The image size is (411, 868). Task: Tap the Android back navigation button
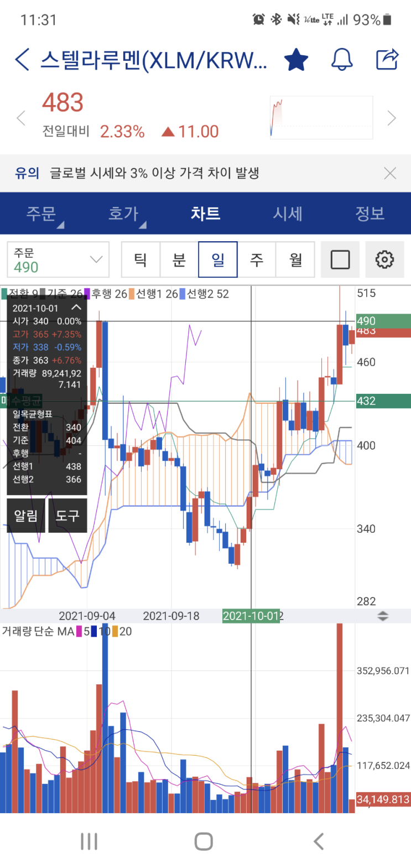coord(319,841)
